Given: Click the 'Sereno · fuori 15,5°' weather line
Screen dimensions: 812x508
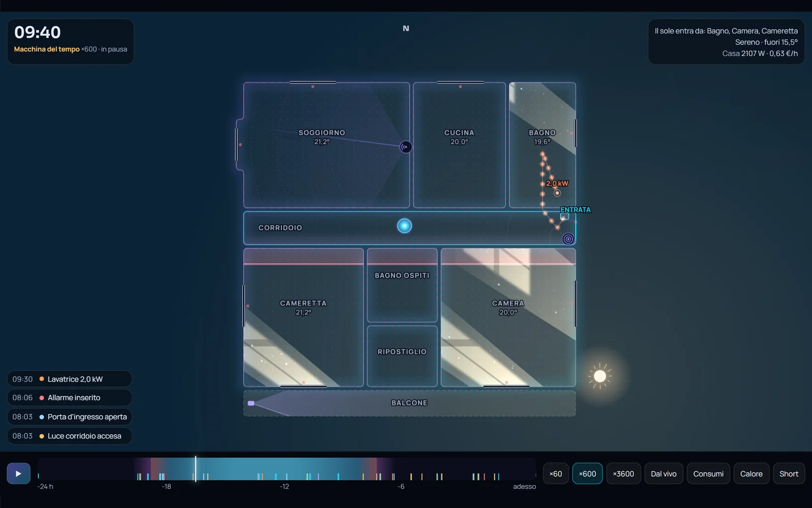Looking at the screenshot, I should 766,42.
